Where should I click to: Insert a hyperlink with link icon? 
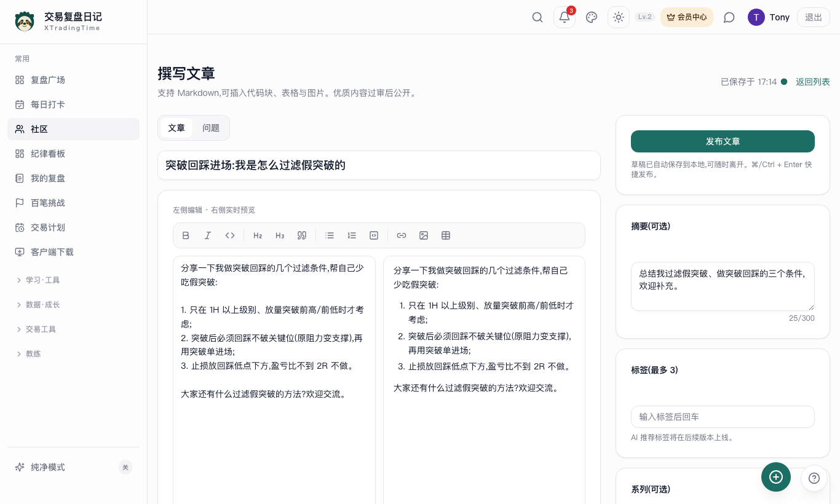402,235
